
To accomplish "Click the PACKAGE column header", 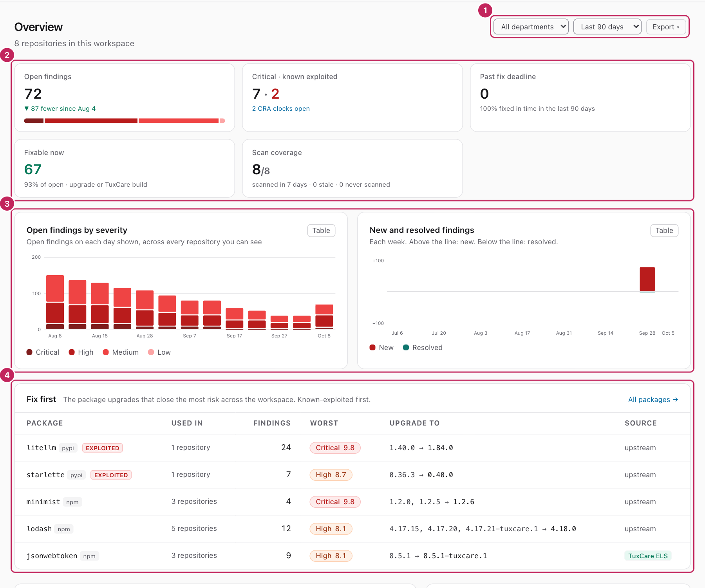I will click(45, 423).
